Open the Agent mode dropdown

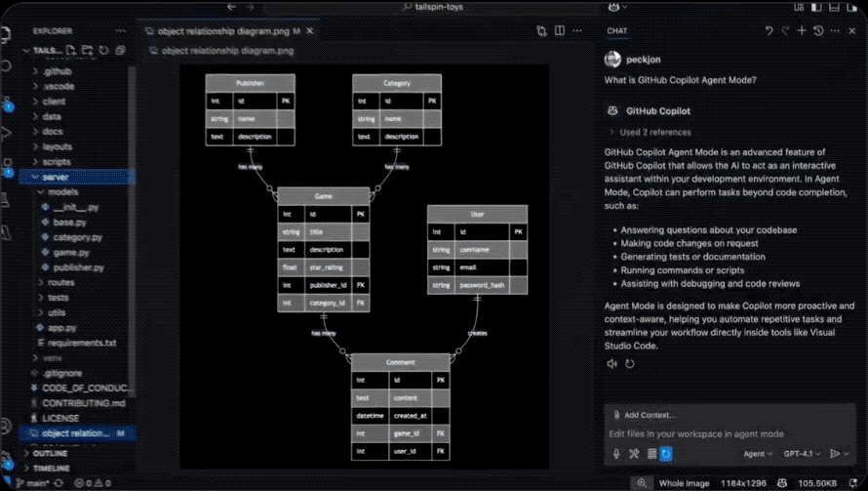(x=758, y=454)
